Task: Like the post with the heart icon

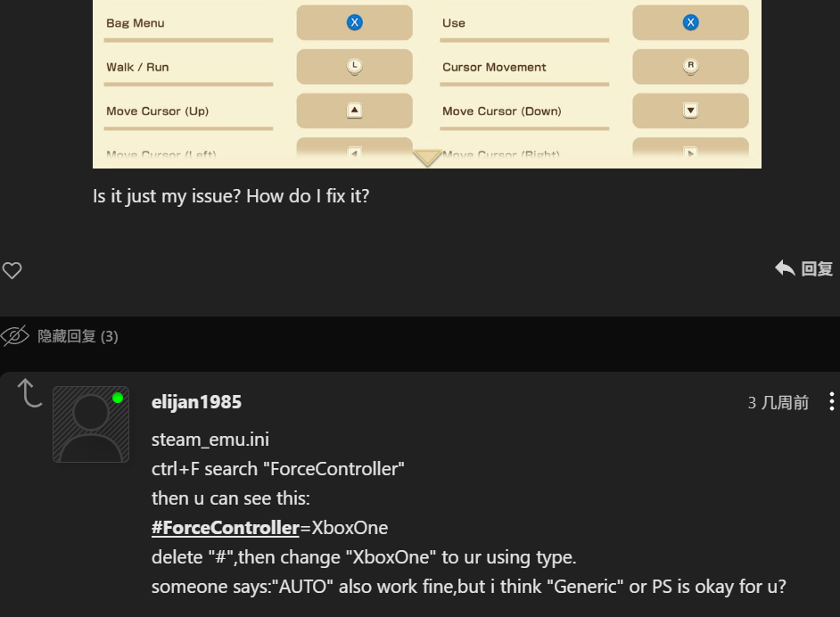Action: click(x=12, y=270)
